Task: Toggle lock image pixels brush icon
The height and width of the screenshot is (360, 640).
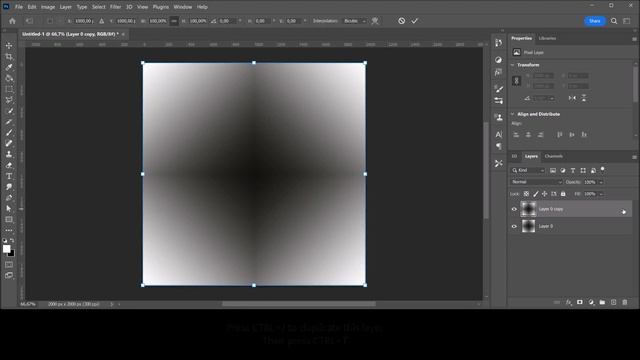Action: pos(536,194)
